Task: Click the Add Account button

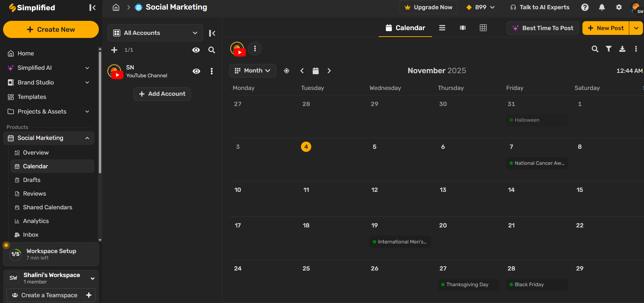Action: (x=162, y=94)
